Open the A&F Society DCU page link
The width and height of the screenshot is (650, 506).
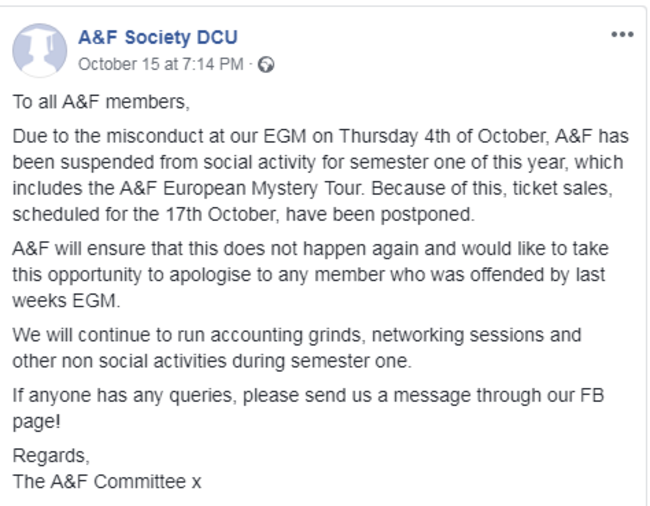[x=157, y=39]
